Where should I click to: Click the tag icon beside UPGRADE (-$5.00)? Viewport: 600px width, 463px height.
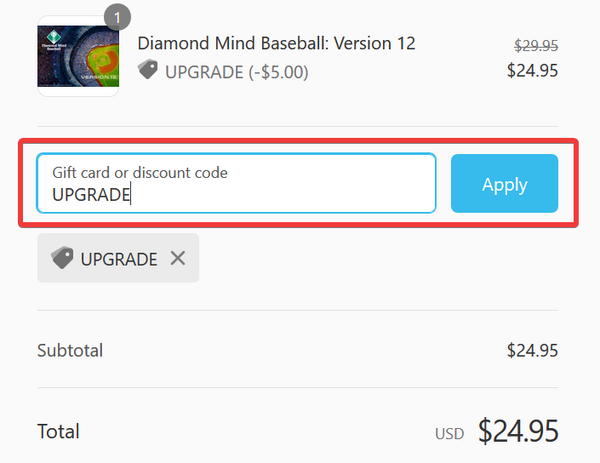pyautogui.click(x=148, y=70)
